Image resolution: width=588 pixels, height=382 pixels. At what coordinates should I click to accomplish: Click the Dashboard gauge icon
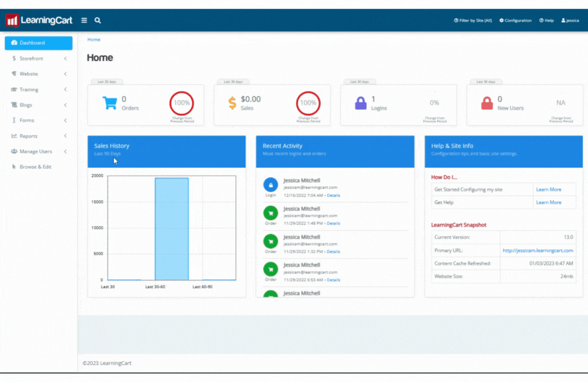pyautogui.click(x=14, y=43)
